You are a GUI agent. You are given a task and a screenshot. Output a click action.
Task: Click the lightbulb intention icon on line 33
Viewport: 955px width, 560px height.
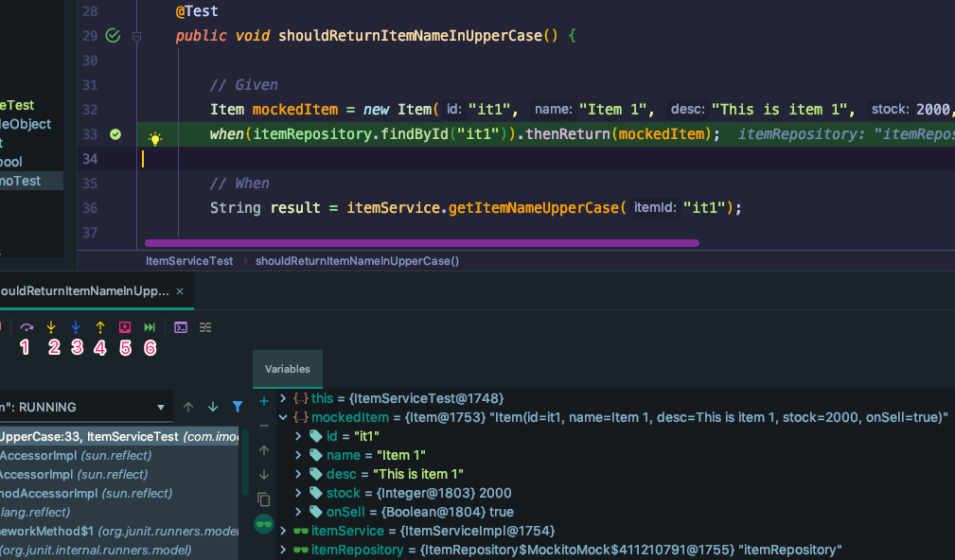pos(155,139)
